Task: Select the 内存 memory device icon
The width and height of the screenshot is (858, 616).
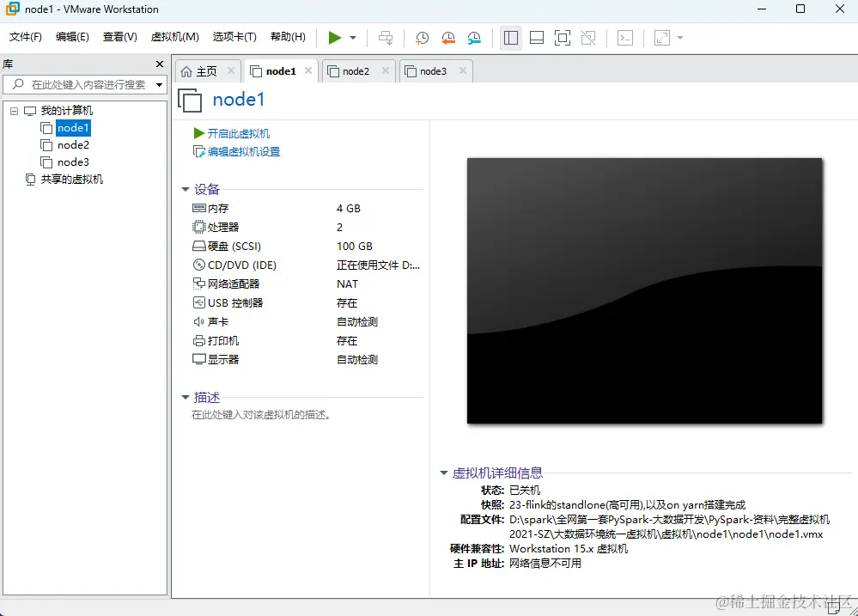Action: coord(198,208)
